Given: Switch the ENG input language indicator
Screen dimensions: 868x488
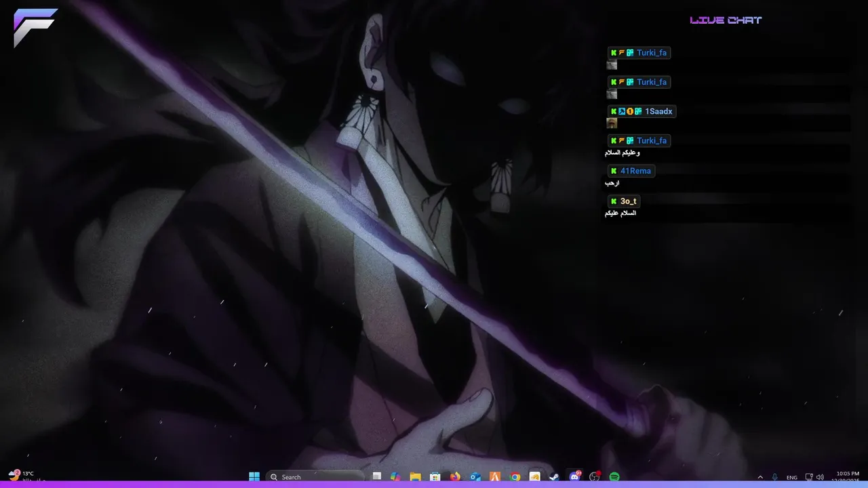Looking at the screenshot, I should click(x=792, y=477).
